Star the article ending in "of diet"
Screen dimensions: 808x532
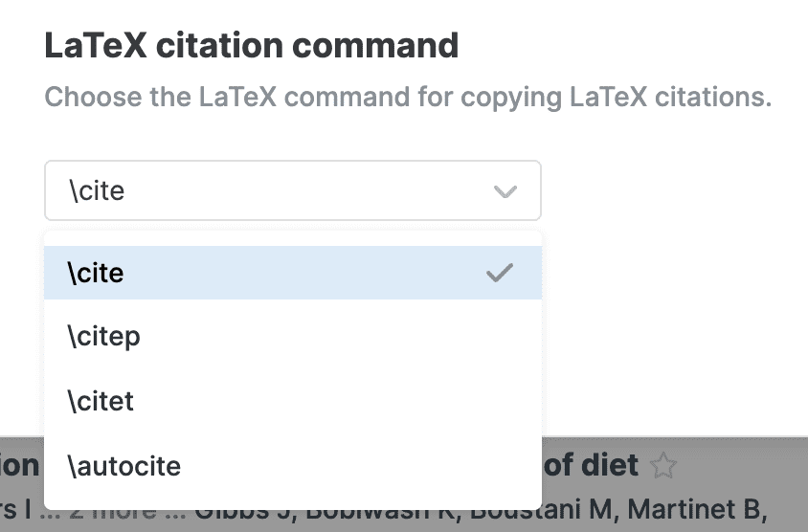662,467
